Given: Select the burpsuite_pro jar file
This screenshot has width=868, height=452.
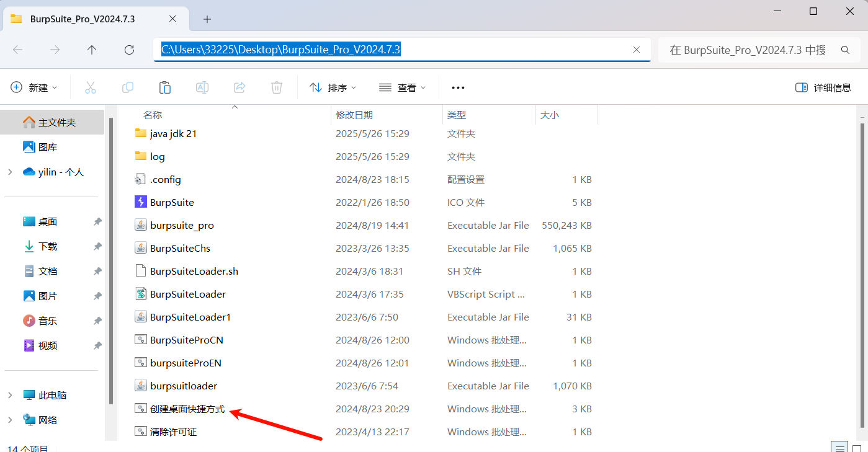Looking at the screenshot, I should click(x=182, y=226).
